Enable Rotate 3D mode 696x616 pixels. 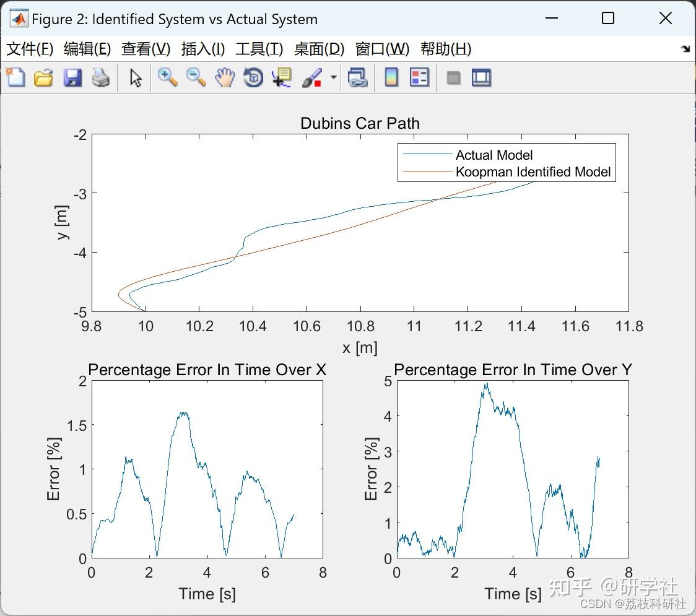253,77
